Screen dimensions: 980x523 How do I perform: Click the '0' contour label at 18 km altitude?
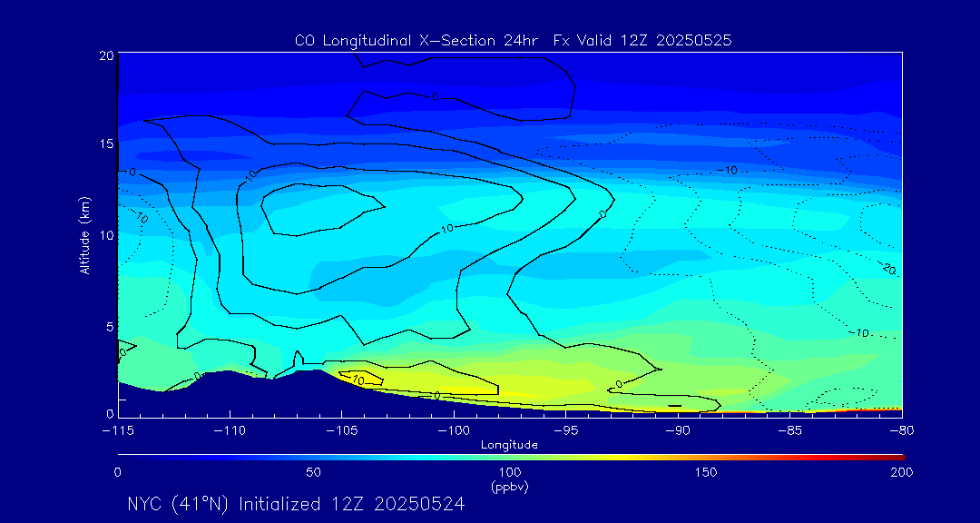pyautogui.click(x=435, y=96)
